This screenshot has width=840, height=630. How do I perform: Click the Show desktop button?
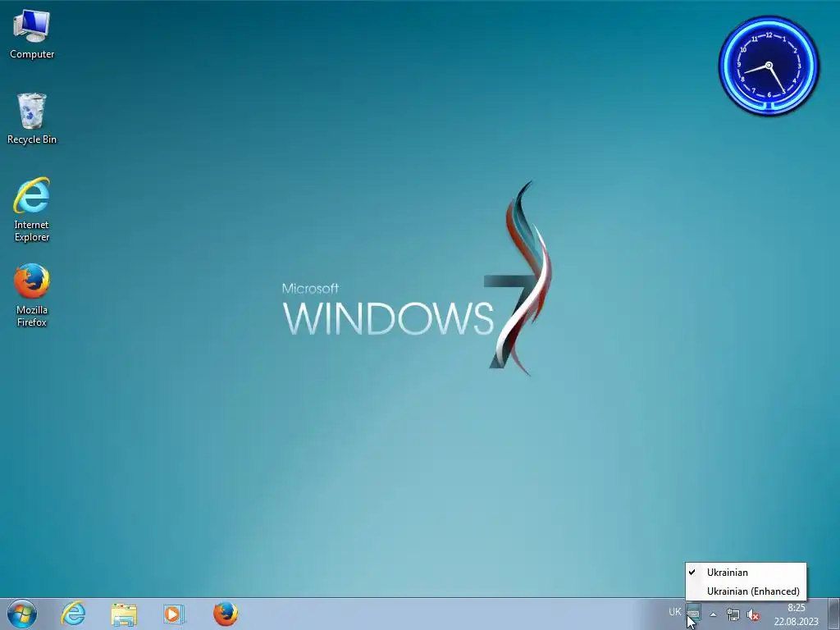[x=833, y=614]
